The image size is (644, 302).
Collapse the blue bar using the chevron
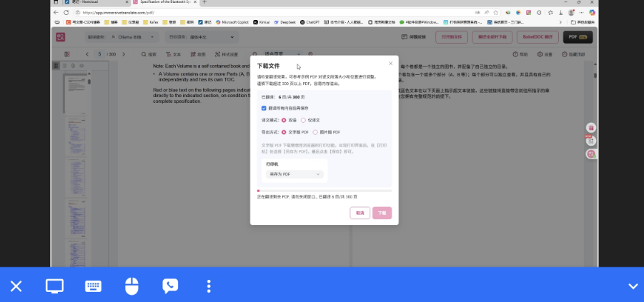tap(633, 286)
